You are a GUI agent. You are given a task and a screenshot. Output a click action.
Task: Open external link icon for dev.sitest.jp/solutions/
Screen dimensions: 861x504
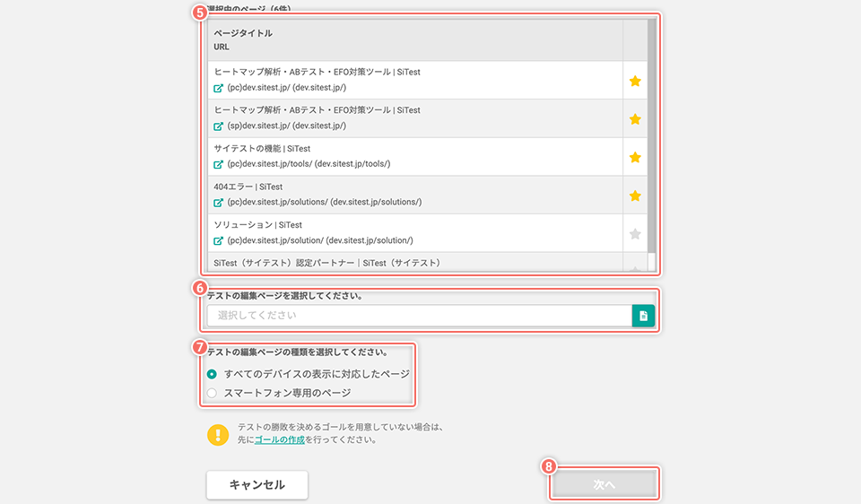pyautogui.click(x=219, y=203)
